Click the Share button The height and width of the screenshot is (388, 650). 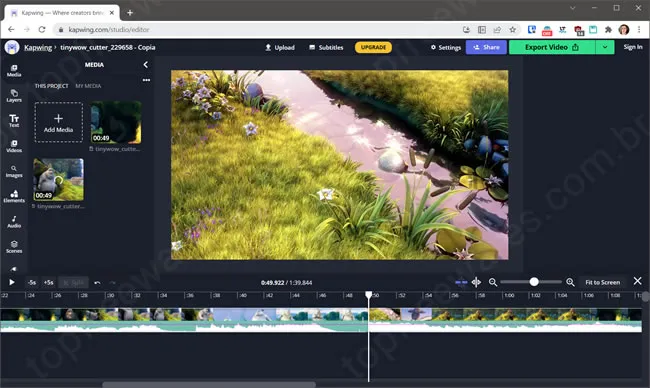486,47
